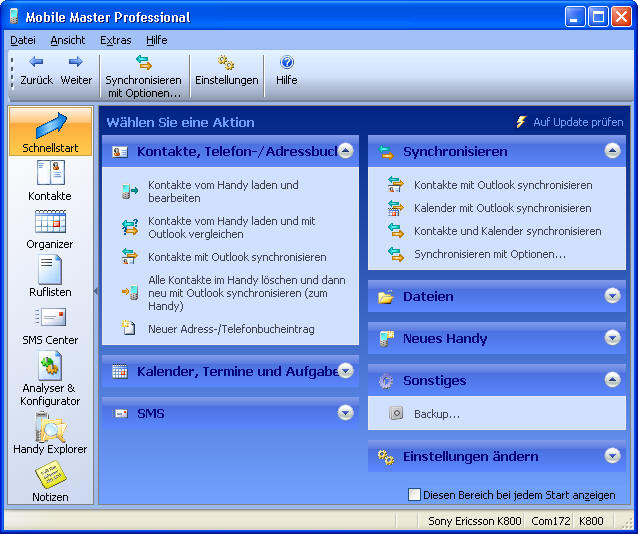The width and height of the screenshot is (638, 534).
Task: Click the toolbar drag handle grip
Action: (x=12, y=73)
